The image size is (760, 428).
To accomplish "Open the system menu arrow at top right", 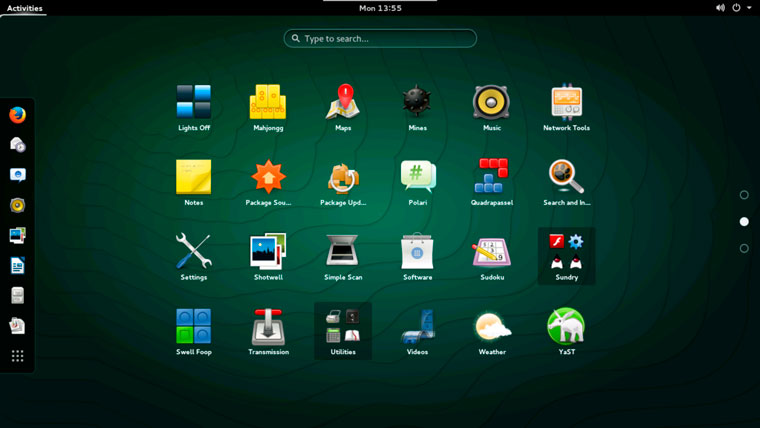I will [x=749, y=8].
